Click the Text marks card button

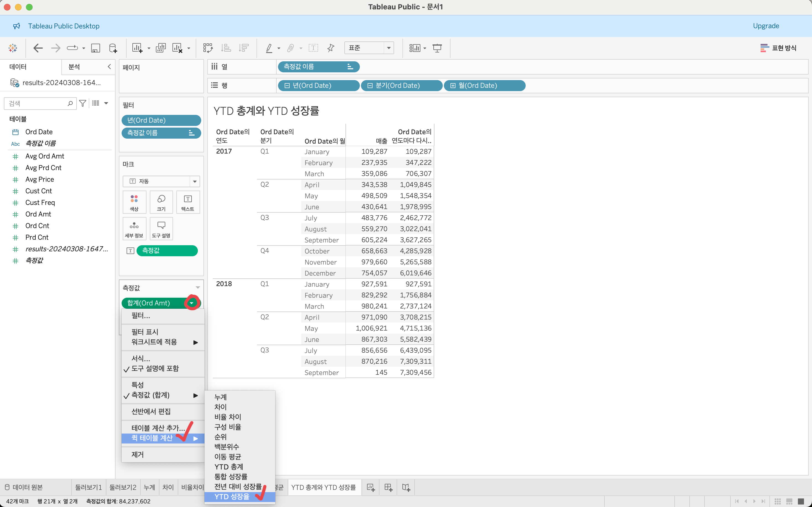click(x=188, y=202)
